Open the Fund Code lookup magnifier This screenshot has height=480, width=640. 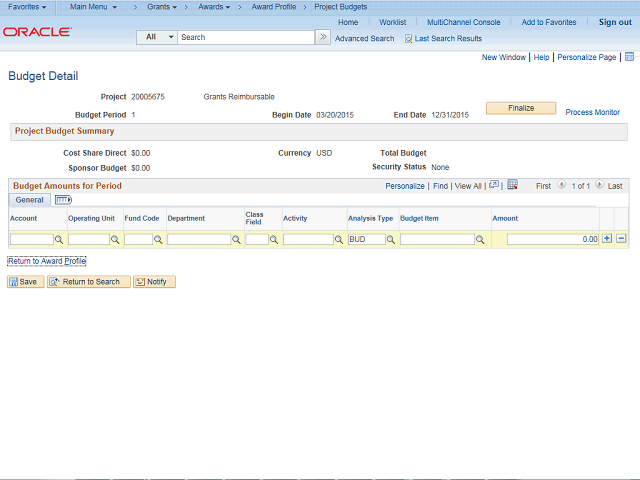click(158, 240)
